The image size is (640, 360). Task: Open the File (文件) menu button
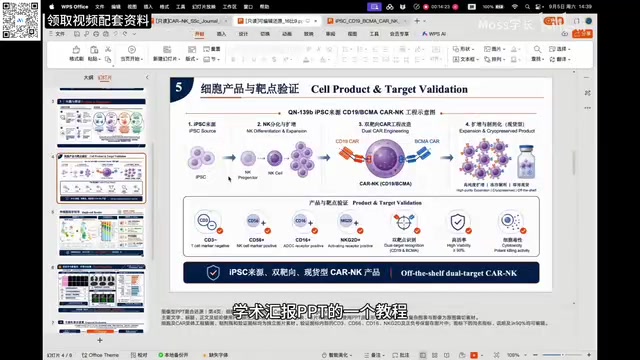coord(57,34)
